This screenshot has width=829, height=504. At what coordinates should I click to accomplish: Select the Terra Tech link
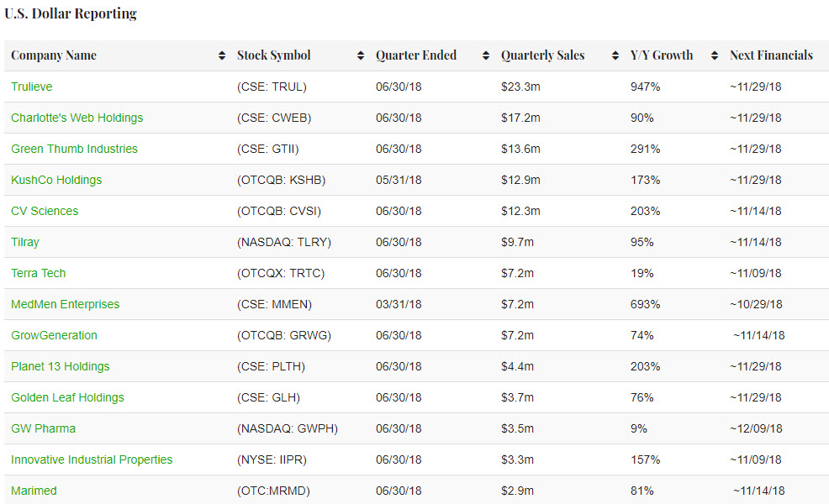click(x=38, y=273)
